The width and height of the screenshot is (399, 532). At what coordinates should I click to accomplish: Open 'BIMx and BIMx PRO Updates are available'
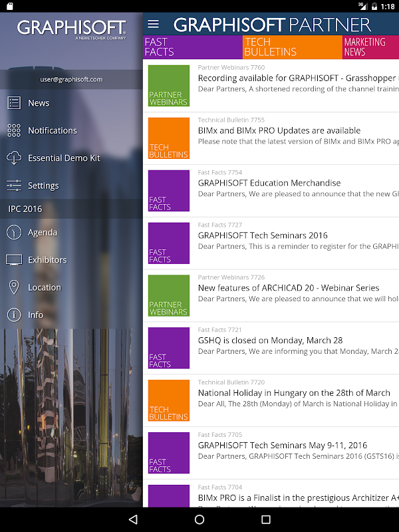click(279, 130)
